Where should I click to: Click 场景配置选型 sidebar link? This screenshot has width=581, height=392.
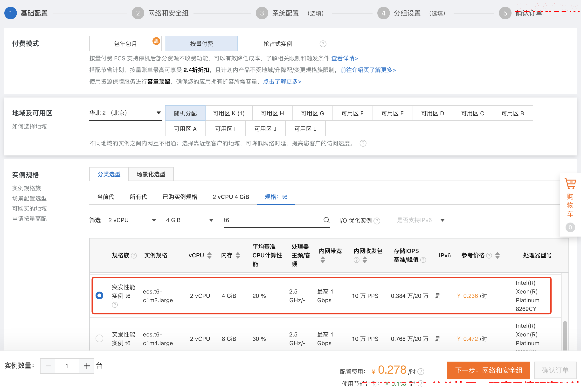tap(29, 198)
